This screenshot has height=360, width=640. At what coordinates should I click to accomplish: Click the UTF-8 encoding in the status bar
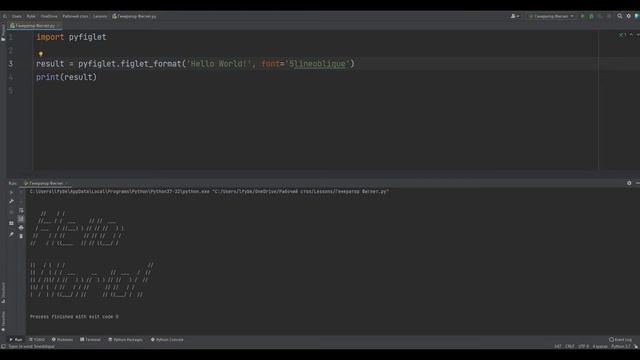click(584, 347)
